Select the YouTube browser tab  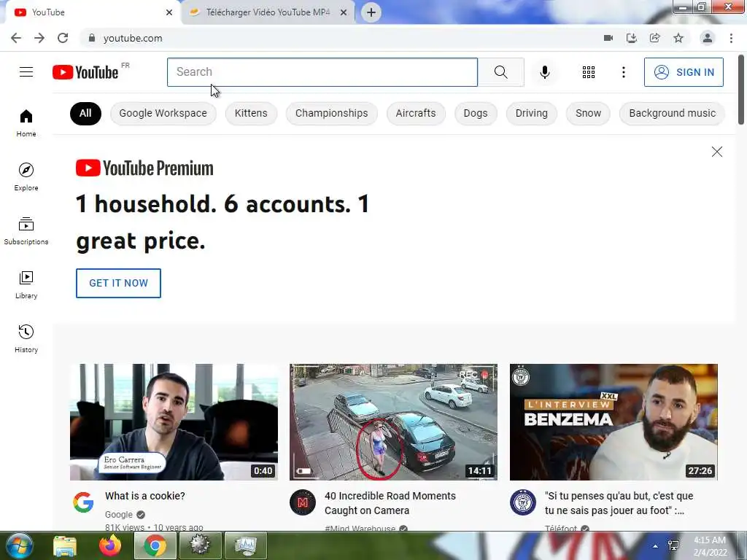tap(90, 12)
